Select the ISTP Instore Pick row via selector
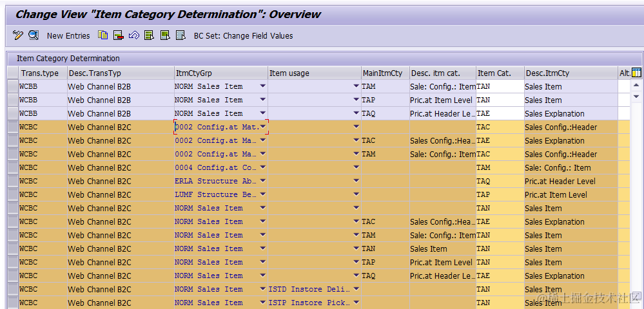Image resolution: width=644 pixels, height=309 pixels. tap(13, 303)
